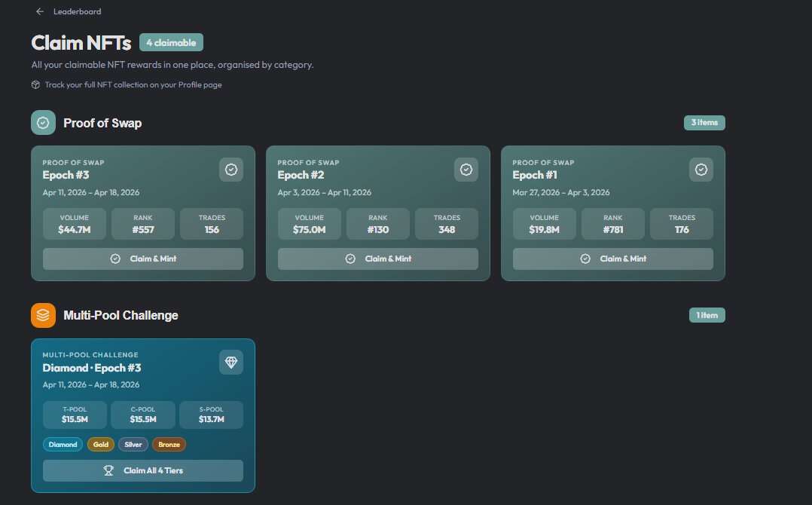This screenshot has height=505, width=812.
Task: Click the 3 items badge
Action: point(704,123)
